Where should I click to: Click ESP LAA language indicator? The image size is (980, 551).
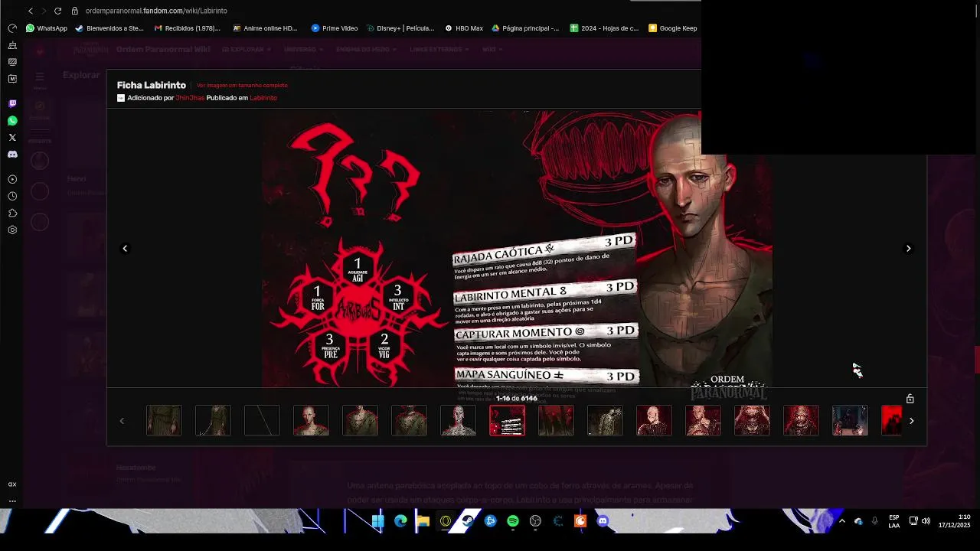coord(893,522)
